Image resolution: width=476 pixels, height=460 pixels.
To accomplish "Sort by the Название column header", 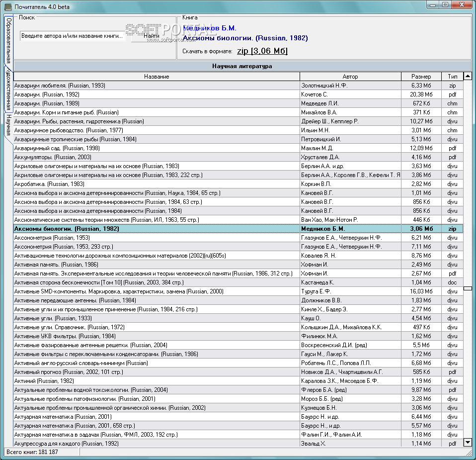I will coord(157,77).
